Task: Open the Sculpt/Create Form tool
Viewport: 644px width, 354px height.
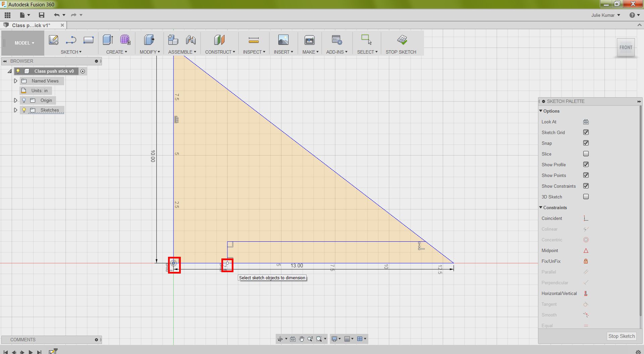Action: pos(125,40)
